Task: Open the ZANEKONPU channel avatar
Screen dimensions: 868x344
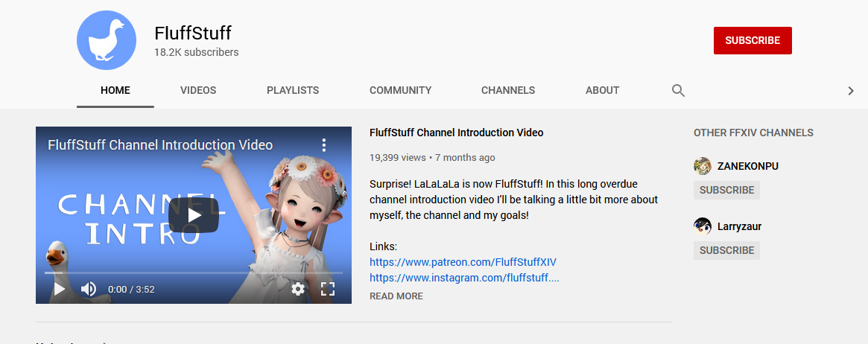Action: [703, 166]
